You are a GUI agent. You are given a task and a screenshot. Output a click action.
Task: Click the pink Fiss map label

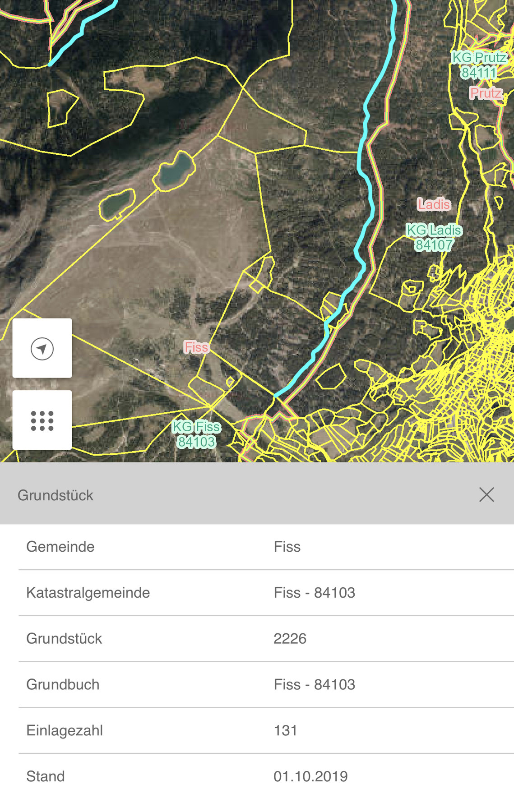pyautogui.click(x=196, y=347)
